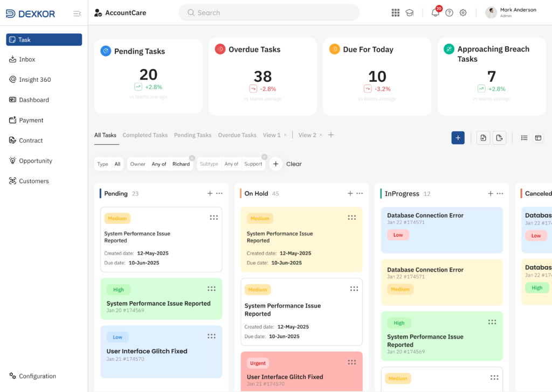This screenshot has width=552, height=392.
Task: Open the Type All filter dropdown
Action: [109, 164]
